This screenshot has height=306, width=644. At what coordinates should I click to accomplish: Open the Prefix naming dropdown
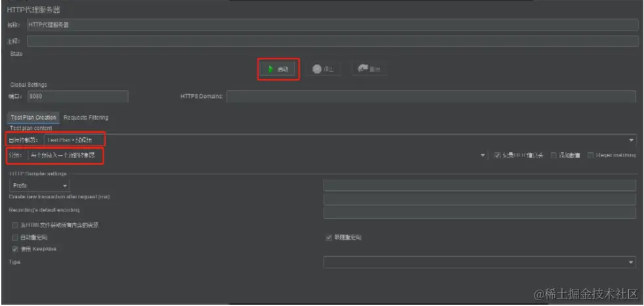(39, 186)
